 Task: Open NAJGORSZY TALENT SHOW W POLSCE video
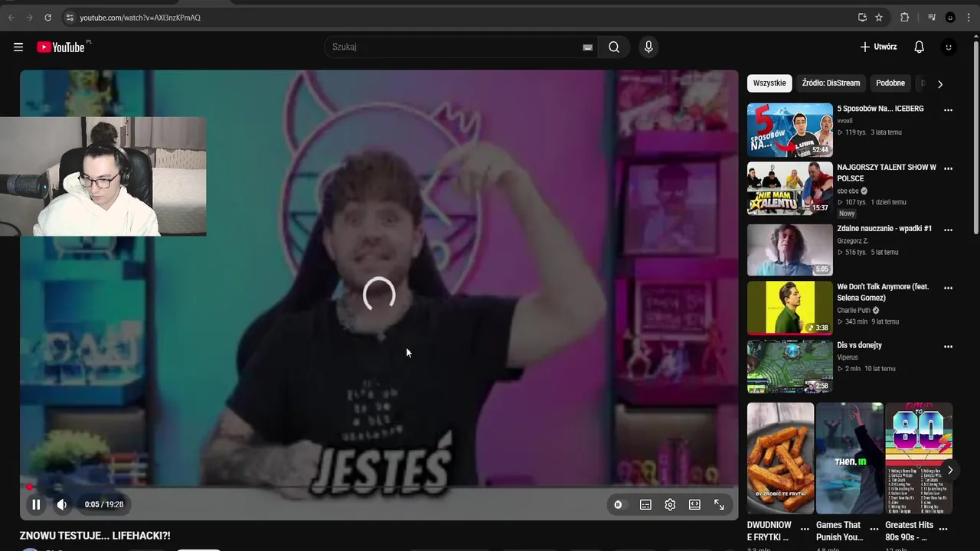[x=887, y=173]
